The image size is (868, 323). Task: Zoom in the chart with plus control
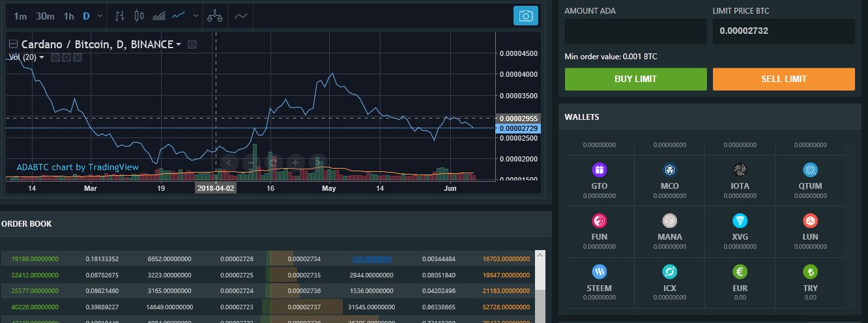click(x=295, y=162)
